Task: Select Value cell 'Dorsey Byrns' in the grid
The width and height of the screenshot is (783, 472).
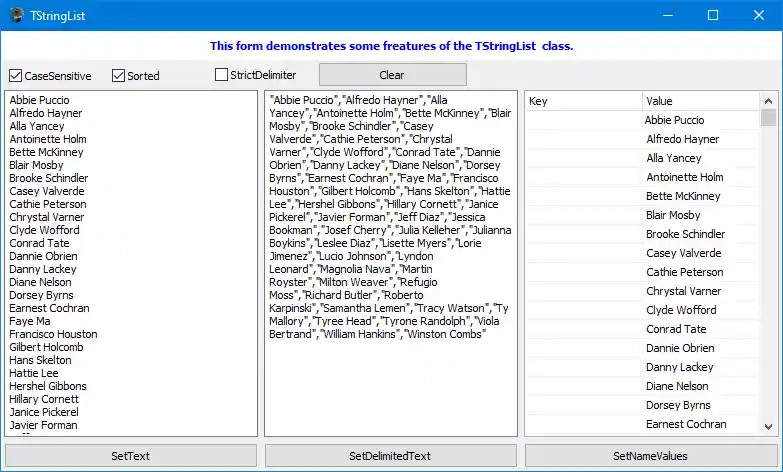Action: click(x=701, y=405)
